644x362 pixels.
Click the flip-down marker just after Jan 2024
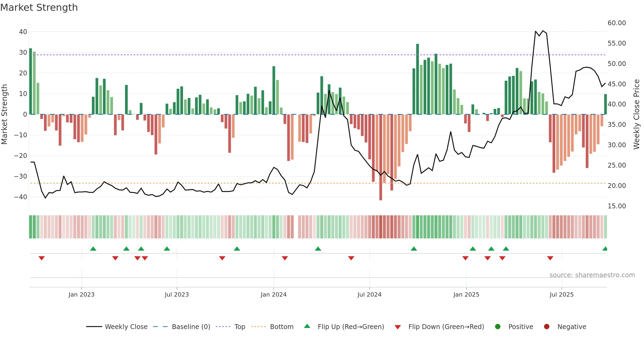click(285, 258)
